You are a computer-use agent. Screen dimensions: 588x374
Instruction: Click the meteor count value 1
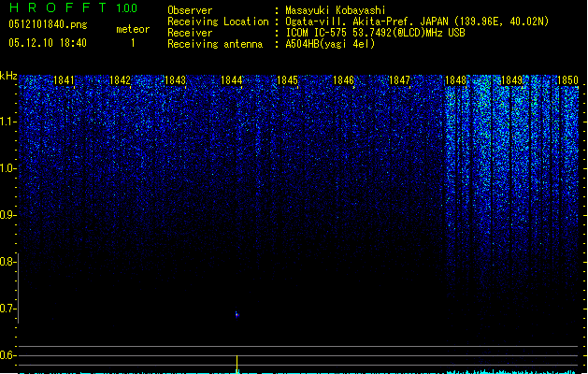(x=133, y=43)
